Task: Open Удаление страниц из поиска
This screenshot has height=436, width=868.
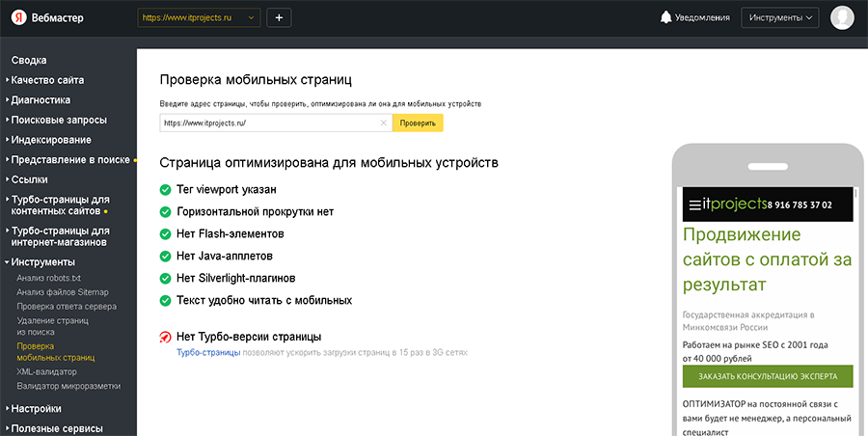Action: (53, 326)
